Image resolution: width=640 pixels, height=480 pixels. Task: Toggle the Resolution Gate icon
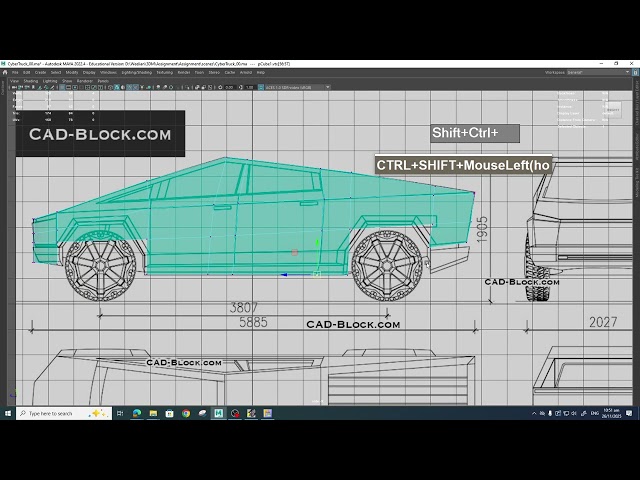[75, 87]
